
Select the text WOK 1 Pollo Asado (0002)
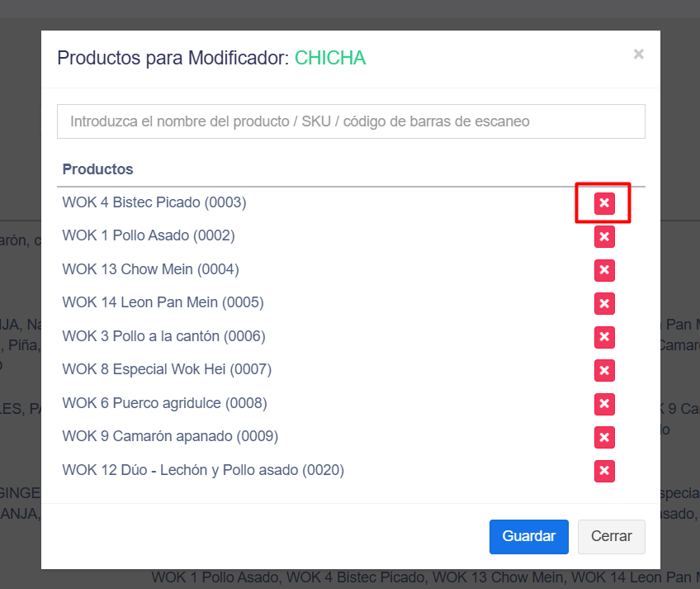point(149,235)
